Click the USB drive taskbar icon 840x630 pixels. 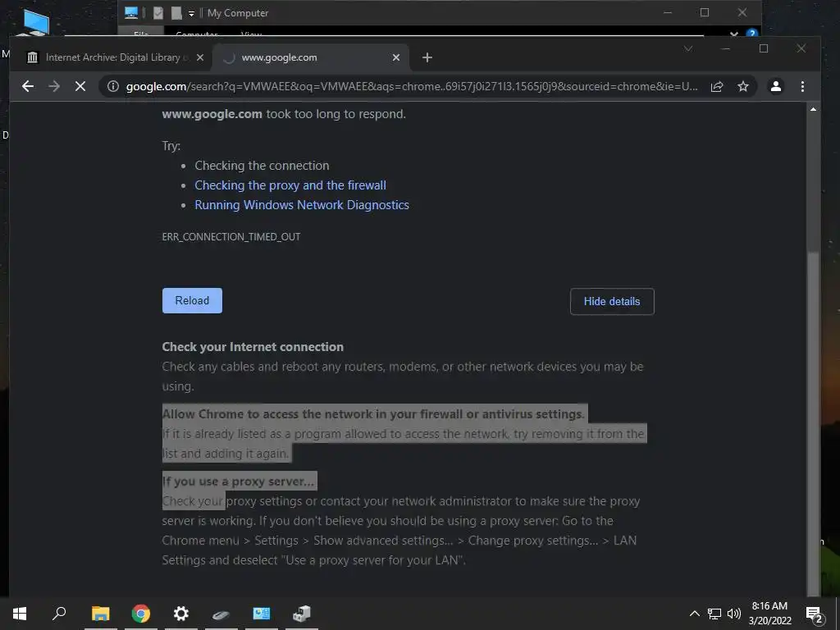coord(221,614)
